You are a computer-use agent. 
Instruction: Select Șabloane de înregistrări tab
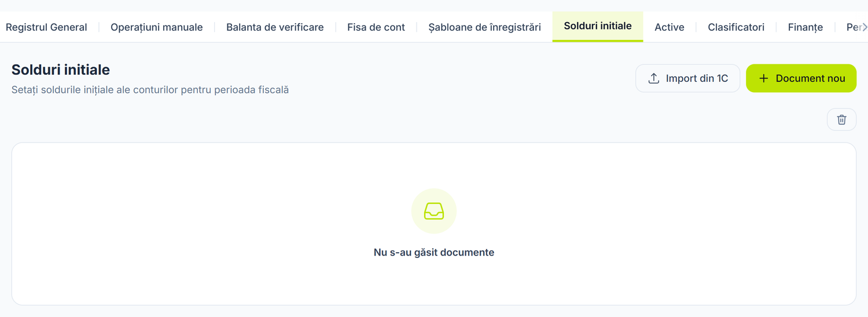(x=484, y=27)
